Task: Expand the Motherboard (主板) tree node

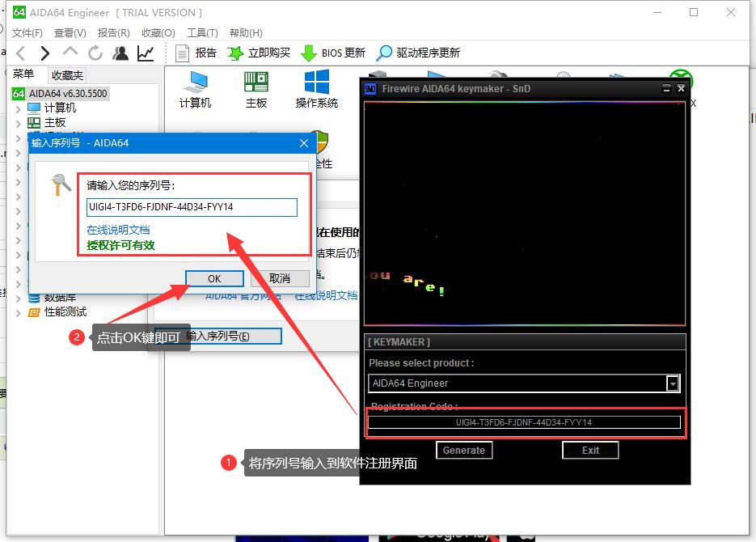Action: [18, 124]
